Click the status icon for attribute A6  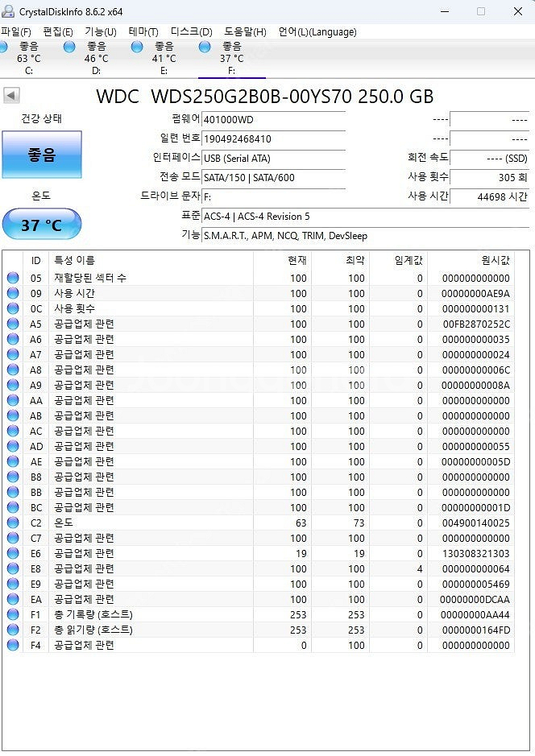click(13, 339)
